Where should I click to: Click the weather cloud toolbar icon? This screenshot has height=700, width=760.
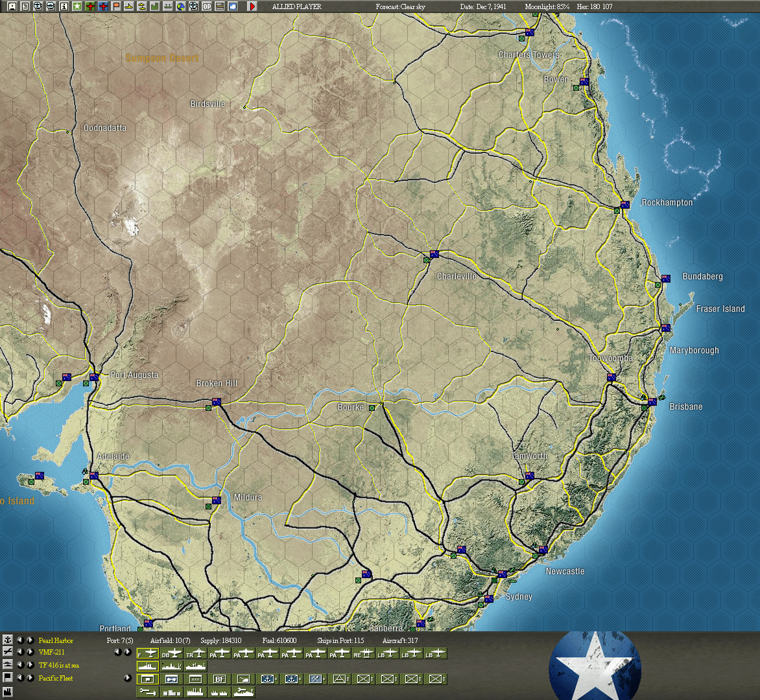point(233,6)
